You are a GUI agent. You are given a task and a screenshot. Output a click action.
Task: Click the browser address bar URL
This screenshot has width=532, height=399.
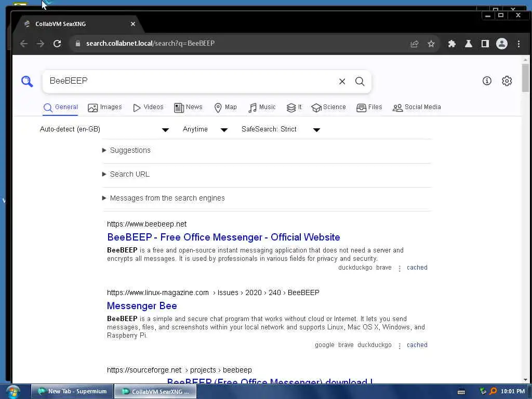(150, 44)
